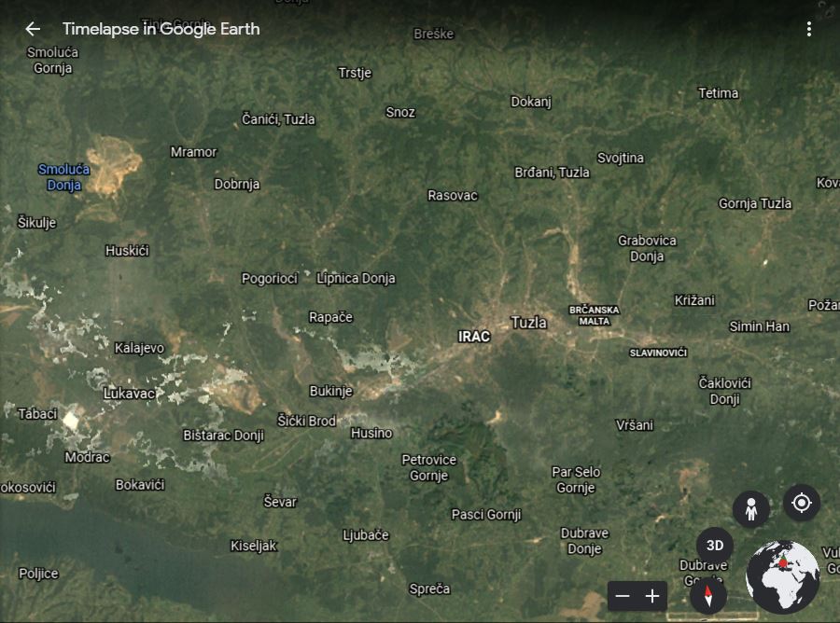Select the Šićki Brod map label
Viewport: 840px width, 623px height.
(x=306, y=421)
